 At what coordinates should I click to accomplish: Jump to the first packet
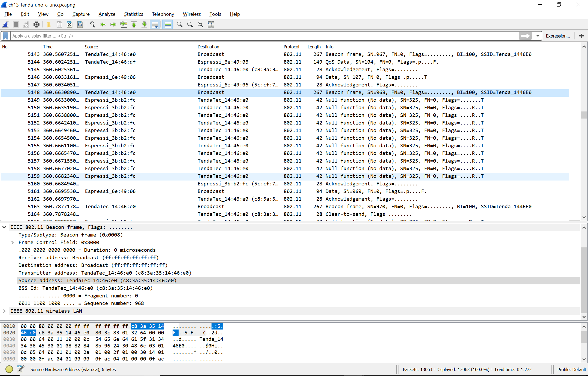tap(134, 24)
